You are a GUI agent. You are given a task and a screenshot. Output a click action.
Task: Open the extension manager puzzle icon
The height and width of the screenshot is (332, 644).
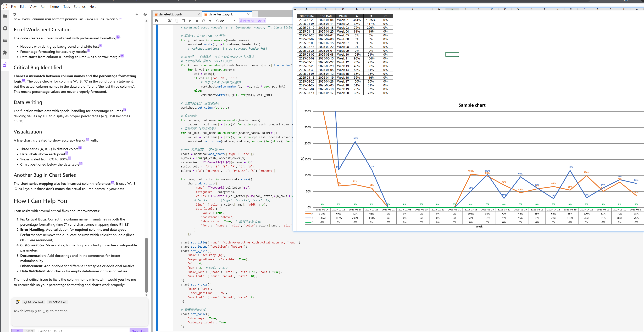(x=5, y=53)
